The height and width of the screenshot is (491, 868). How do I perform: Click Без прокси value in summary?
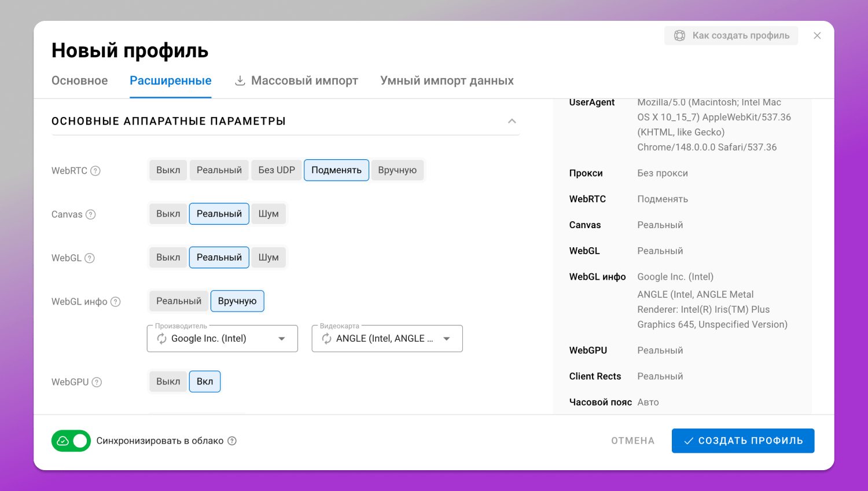point(663,173)
